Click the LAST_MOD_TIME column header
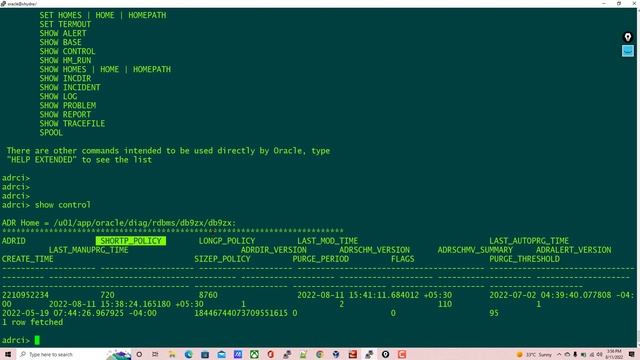 [x=327, y=241]
